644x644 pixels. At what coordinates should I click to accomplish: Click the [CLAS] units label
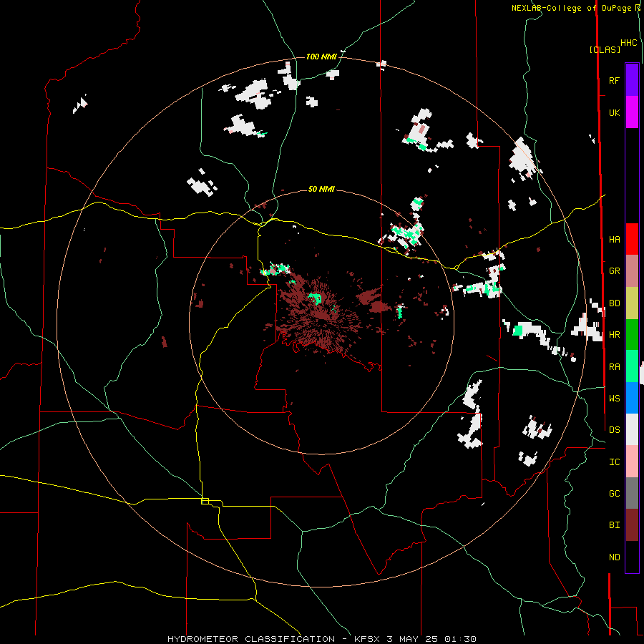[x=605, y=49]
